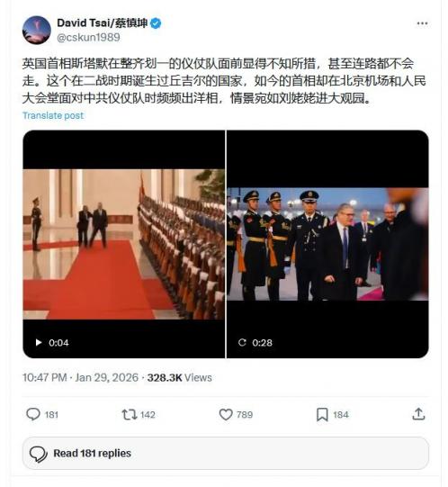Screen dimensions: 448x487
Task: Play the left video with play icon
Action: [39, 343]
